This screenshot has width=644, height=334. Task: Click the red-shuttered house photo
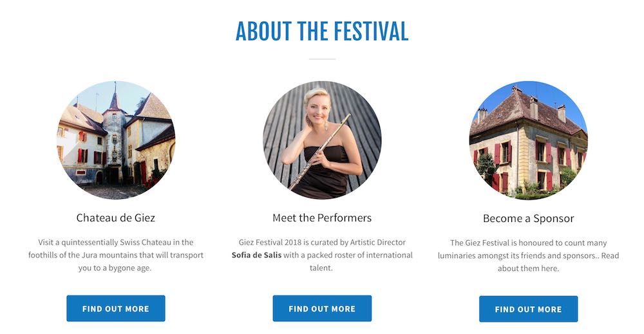point(528,140)
